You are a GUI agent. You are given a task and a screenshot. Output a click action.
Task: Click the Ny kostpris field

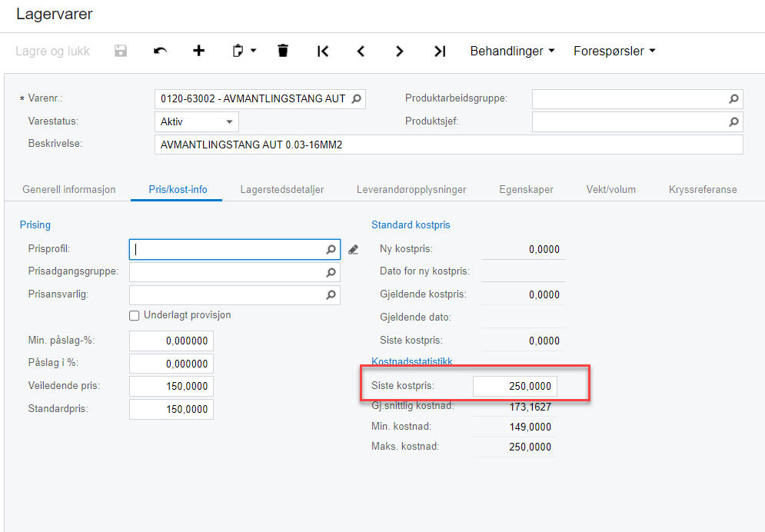pos(523,249)
